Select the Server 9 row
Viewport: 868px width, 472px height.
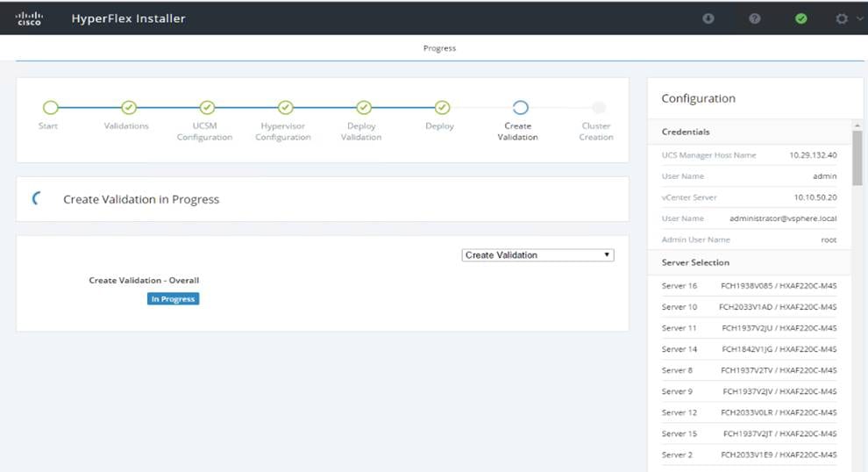(749, 391)
